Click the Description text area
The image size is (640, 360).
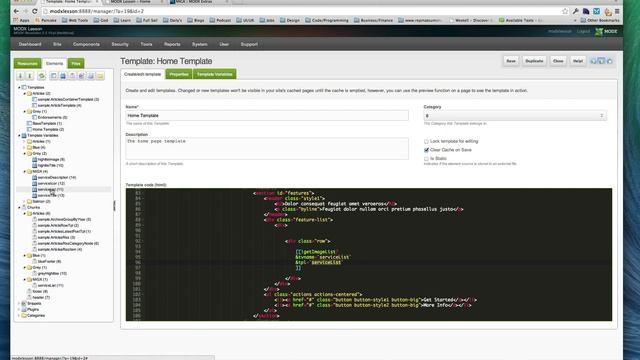click(x=267, y=148)
